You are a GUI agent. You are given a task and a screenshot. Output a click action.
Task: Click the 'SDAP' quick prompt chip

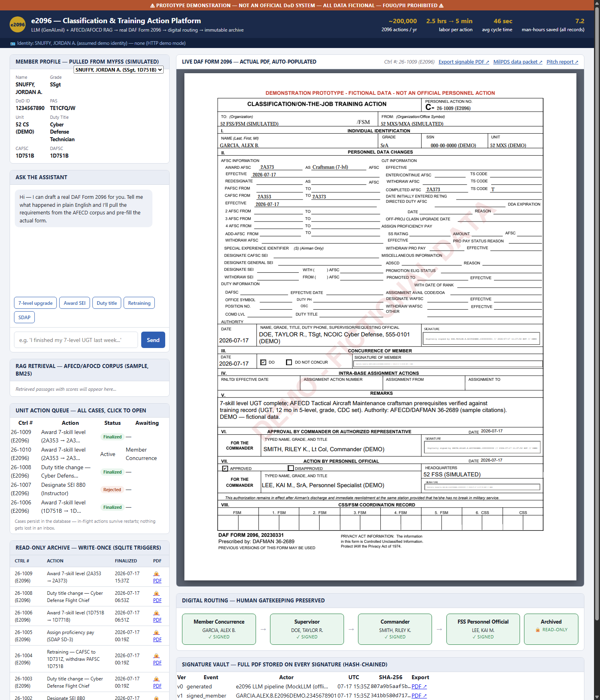pos(24,317)
